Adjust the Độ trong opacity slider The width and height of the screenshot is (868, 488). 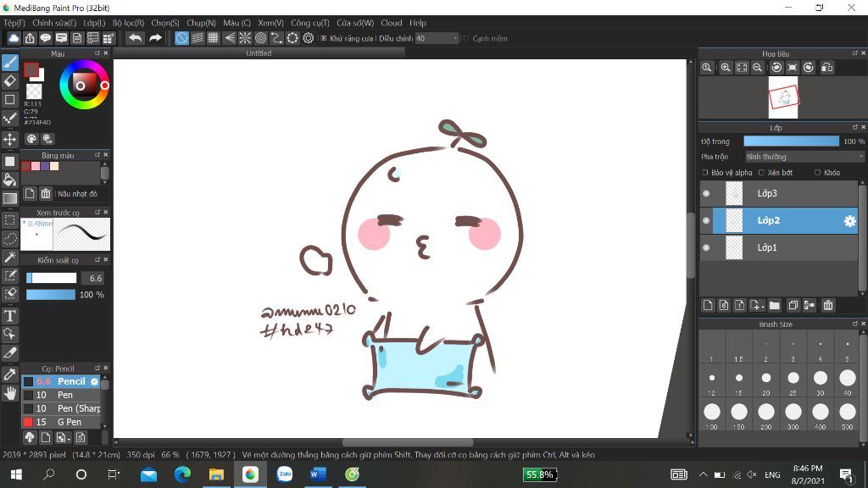[x=792, y=141]
